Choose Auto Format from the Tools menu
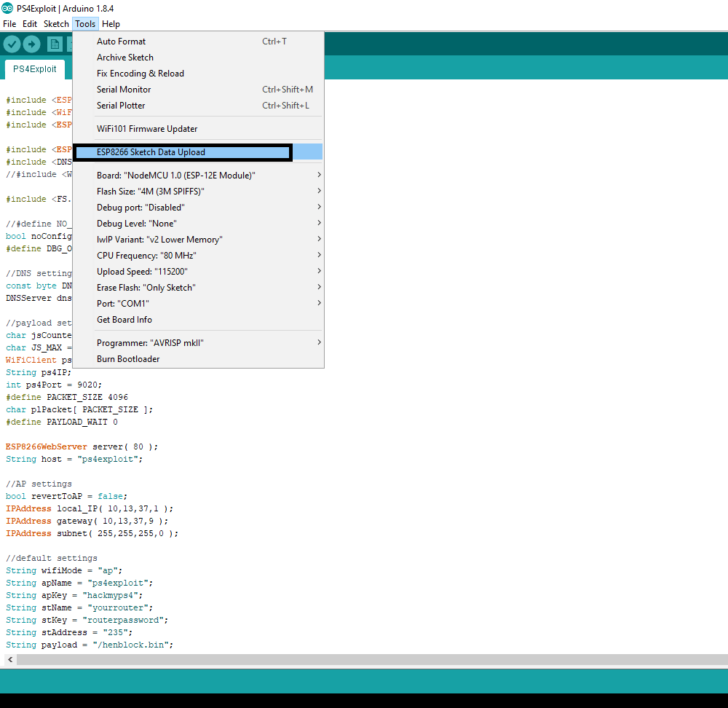The width and height of the screenshot is (728, 708). click(198, 42)
